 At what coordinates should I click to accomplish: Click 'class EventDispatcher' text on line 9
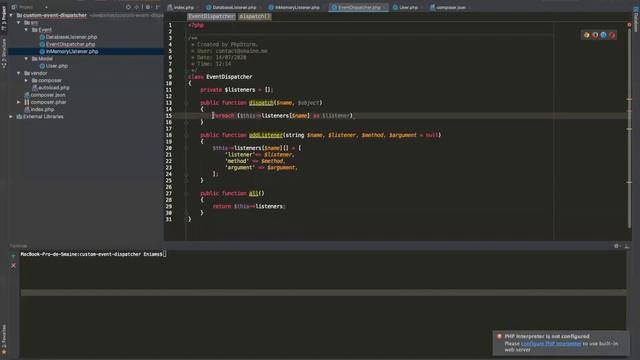220,77
